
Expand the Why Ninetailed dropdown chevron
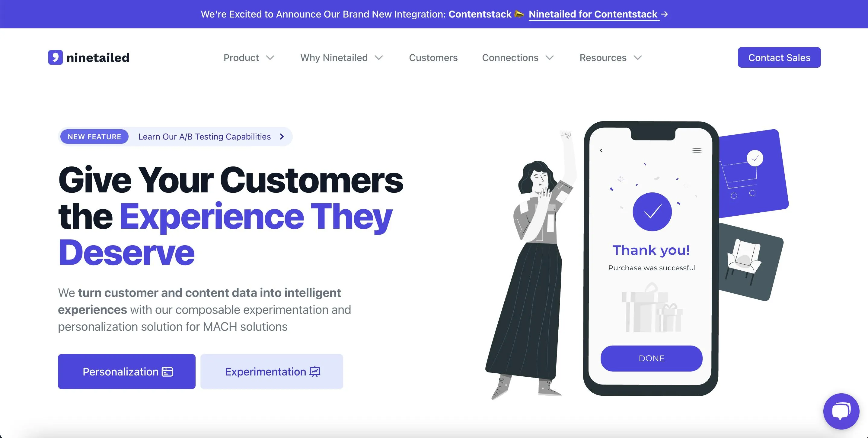(x=379, y=58)
